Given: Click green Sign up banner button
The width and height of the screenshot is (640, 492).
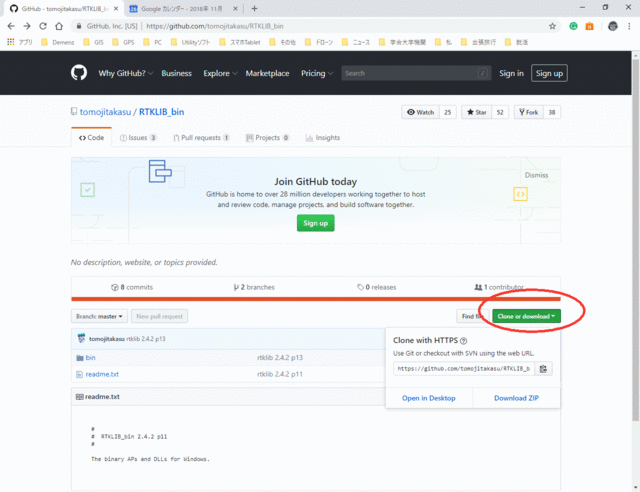Looking at the screenshot, I should tap(316, 223).
